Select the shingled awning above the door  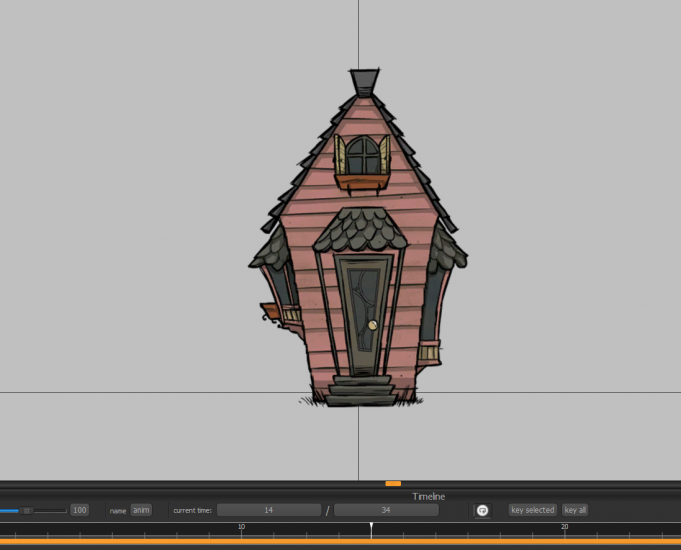click(359, 232)
